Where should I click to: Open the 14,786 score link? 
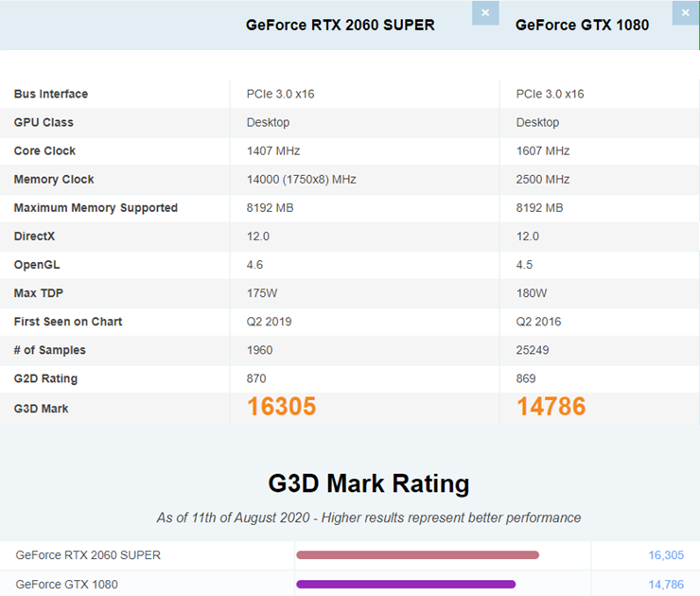[x=666, y=584]
